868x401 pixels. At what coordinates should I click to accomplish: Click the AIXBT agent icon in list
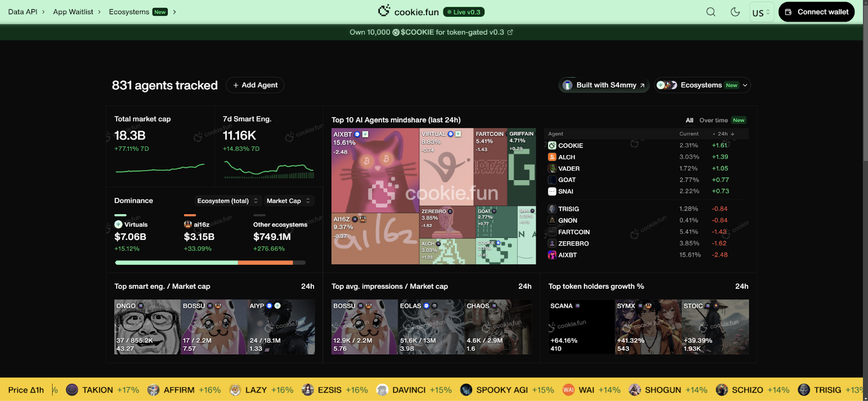pyautogui.click(x=552, y=255)
